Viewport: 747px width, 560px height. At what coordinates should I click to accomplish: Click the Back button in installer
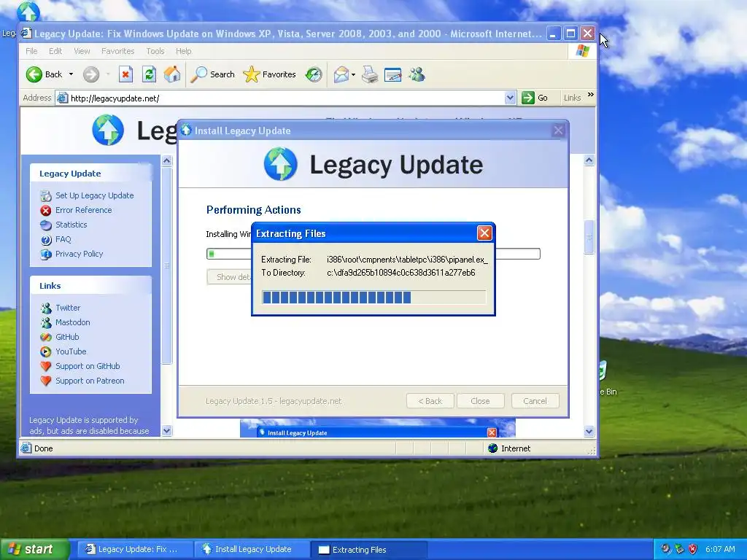tap(430, 401)
